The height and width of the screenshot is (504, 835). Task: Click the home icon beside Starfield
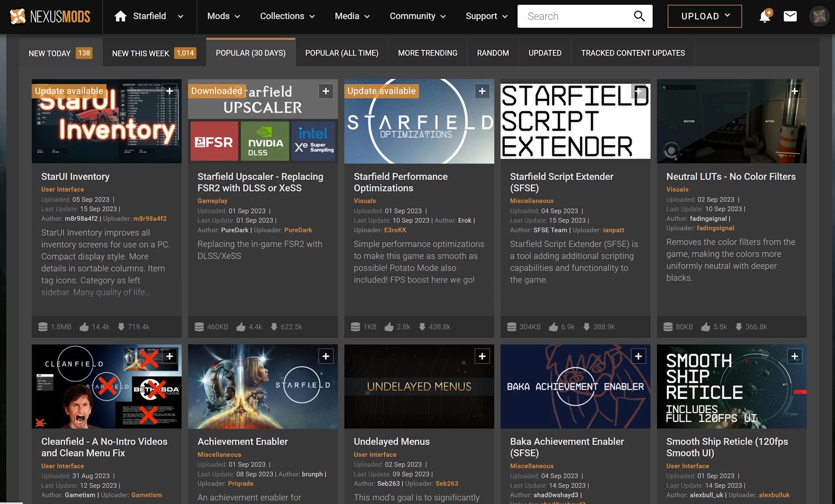120,17
